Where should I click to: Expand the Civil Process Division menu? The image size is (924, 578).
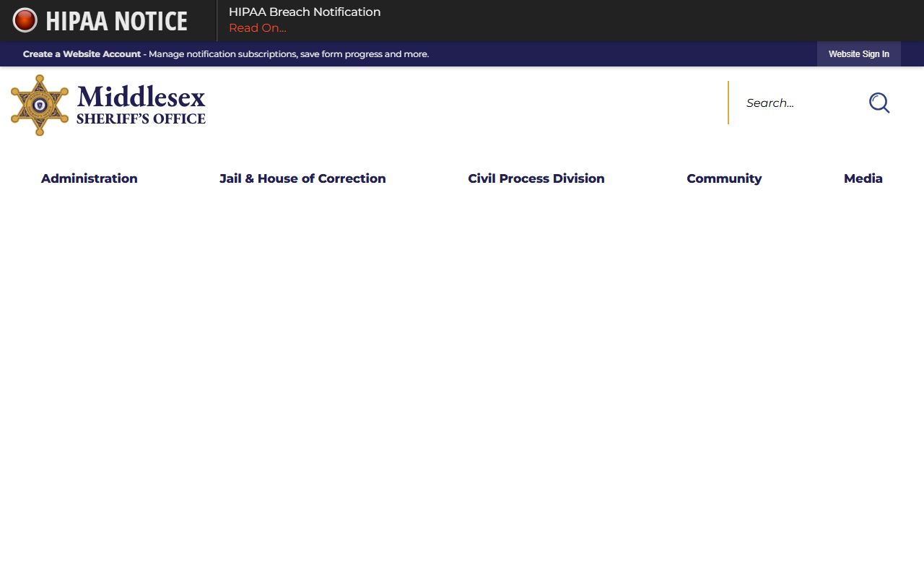pyautogui.click(x=536, y=178)
